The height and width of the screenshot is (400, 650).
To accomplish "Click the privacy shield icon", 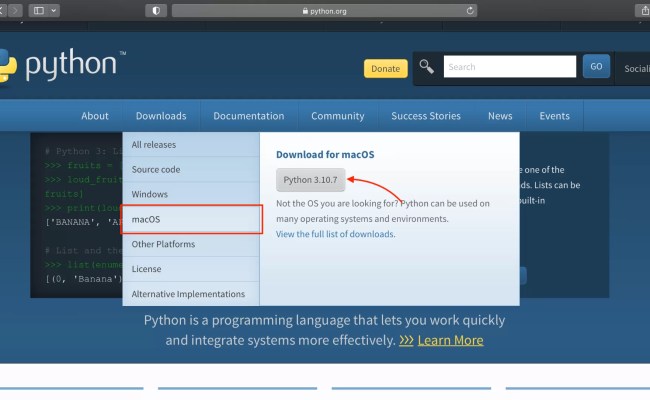I will [x=156, y=11].
